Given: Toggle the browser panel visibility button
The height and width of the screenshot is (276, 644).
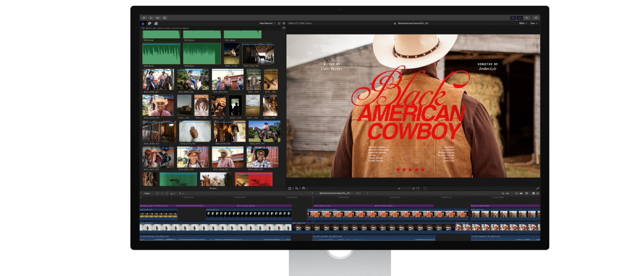Looking at the screenshot, I should point(513,18).
